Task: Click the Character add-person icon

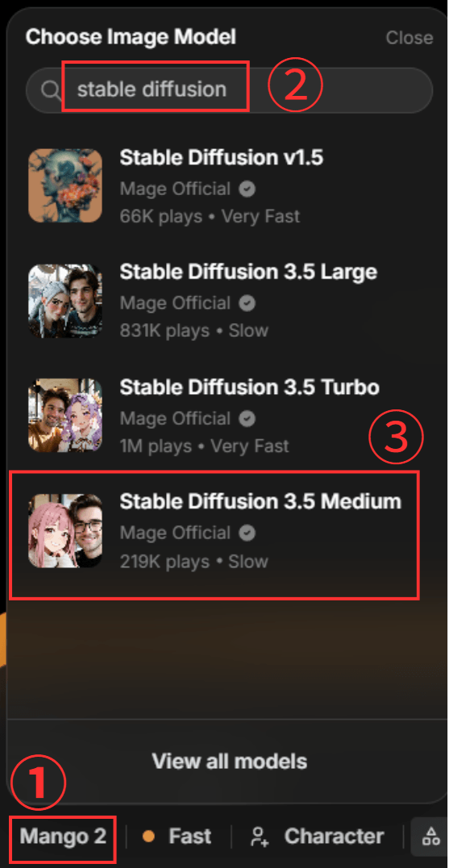Action: point(259,836)
